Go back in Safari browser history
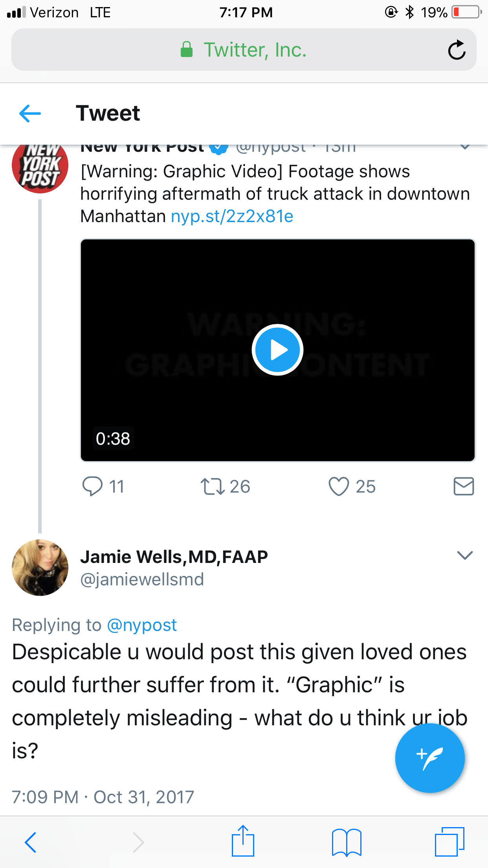Screen dimensions: 488x868 point(31,842)
